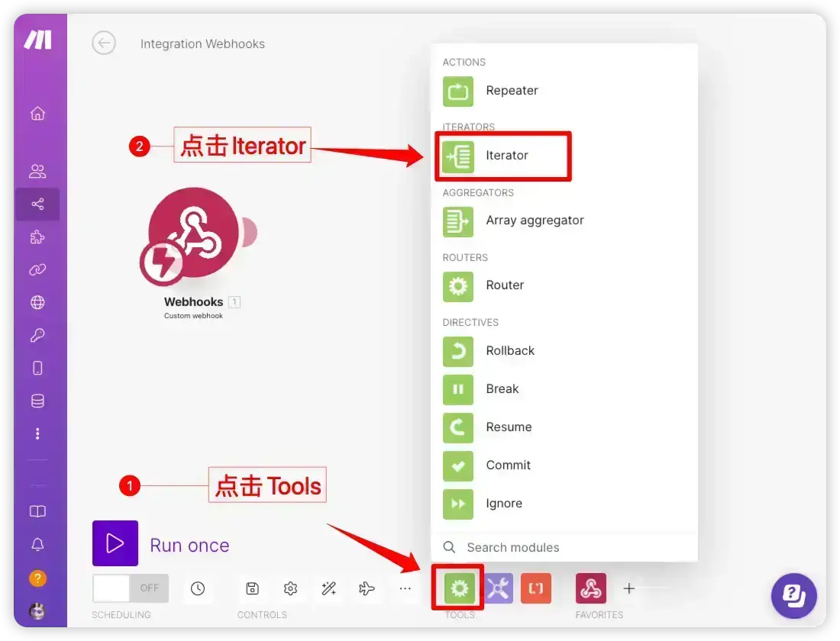Click the explain flow airplane icon

(367, 588)
